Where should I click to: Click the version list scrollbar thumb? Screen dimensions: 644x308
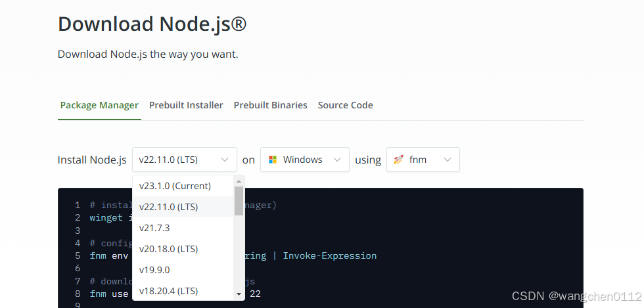tap(239, 201)
